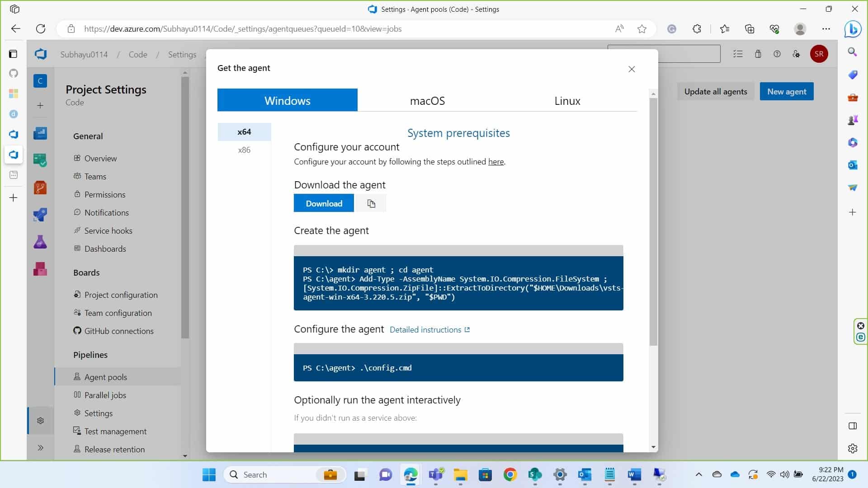The image size is (868, 488).
Task: Click the blue Download button
Action: 324,204
